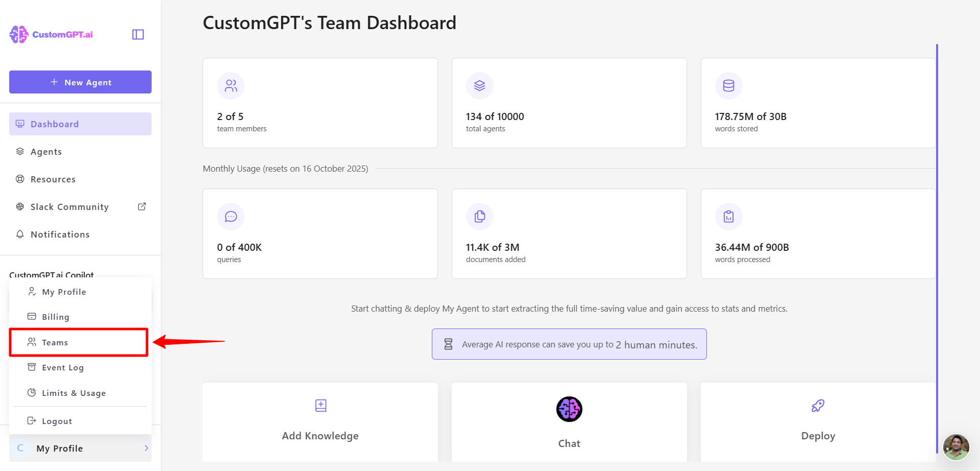Click the '134 of 10000' total agents value
980x471 pixels.
pos(495,116)
